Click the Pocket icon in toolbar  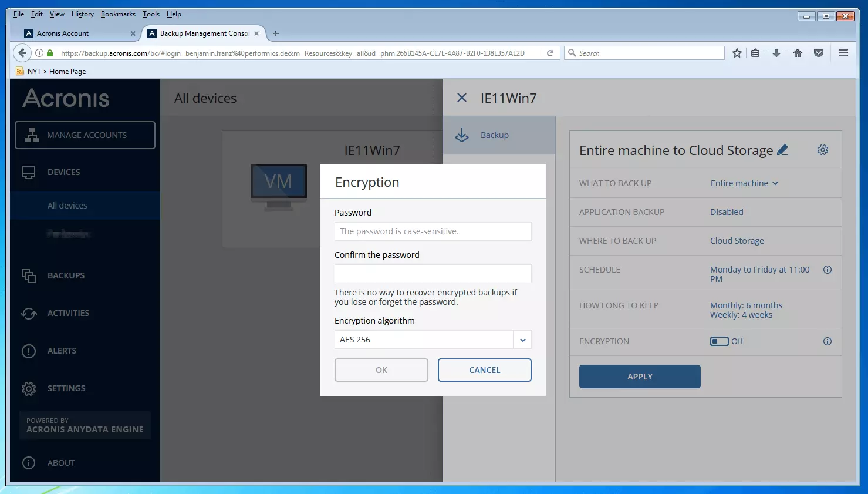[819, 53]
